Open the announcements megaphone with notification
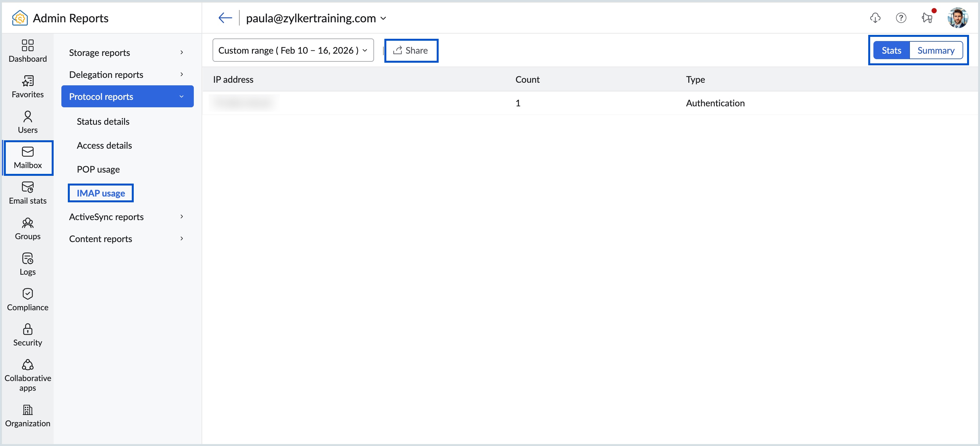Screen dimensions: 980x446 point(926,18)
